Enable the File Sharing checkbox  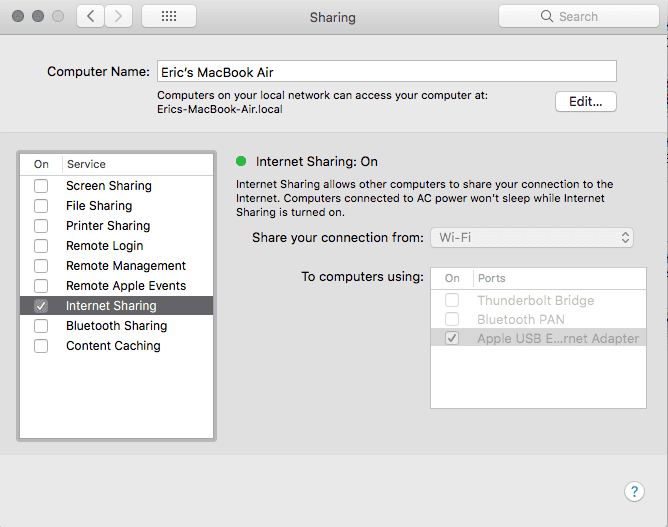click(41, 206)
